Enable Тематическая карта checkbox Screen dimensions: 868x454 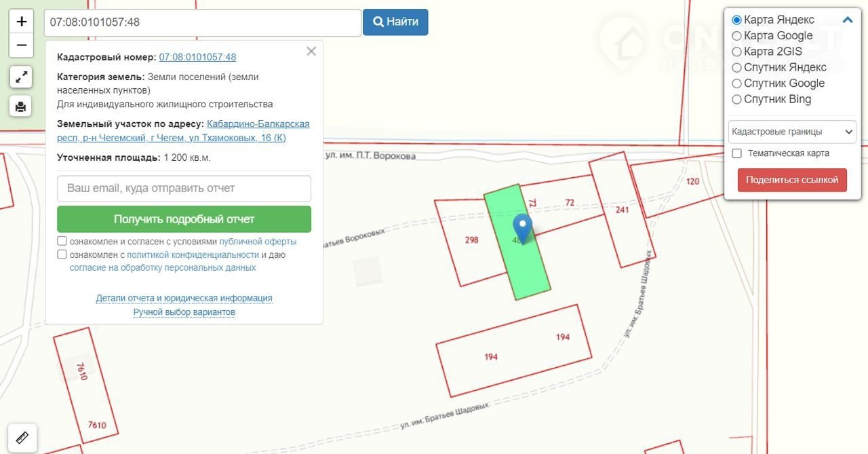point(737,153)
